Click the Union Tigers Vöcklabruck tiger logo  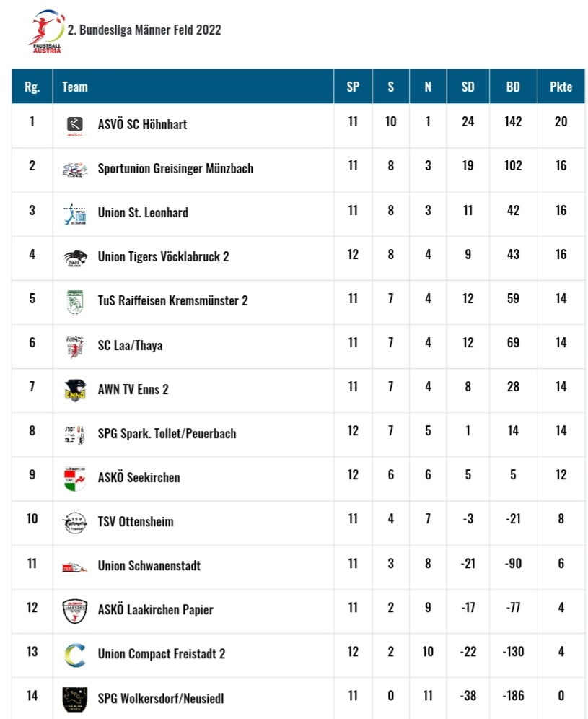(75, 258)
